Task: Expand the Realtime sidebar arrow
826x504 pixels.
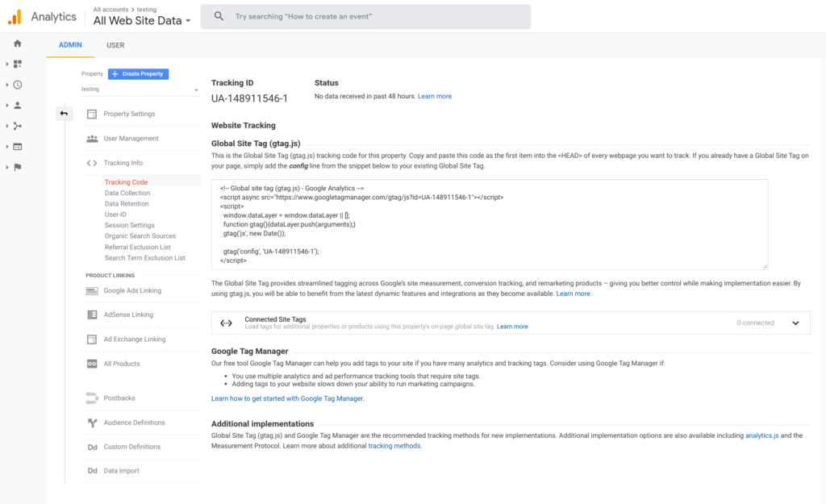Action: pyautogui.click(x=6, y=84)
